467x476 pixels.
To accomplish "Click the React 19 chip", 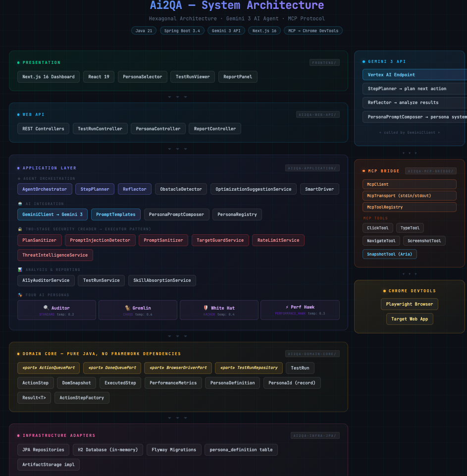I will pyautogui.click(x=99, y=77).
